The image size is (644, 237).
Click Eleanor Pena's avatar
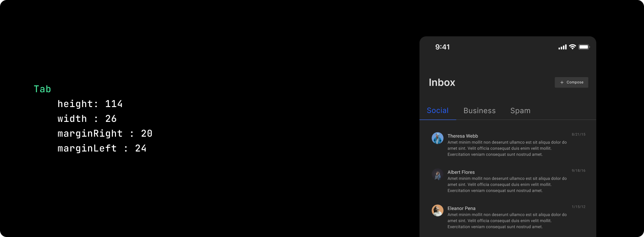pos(437,210)
